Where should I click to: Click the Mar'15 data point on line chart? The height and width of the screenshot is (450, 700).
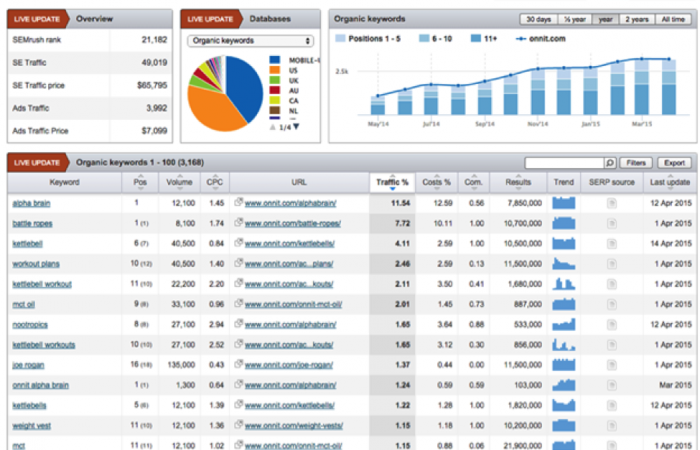pos(642,58)
